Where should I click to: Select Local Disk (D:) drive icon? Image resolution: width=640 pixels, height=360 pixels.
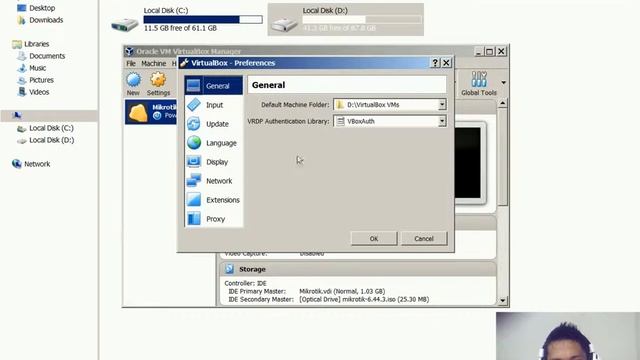[x=284, y=24]
